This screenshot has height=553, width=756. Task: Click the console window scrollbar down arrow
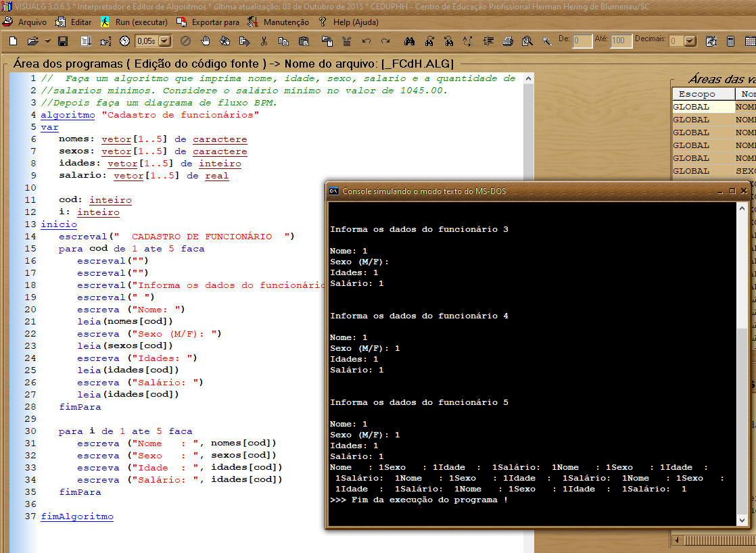[742, 520]
